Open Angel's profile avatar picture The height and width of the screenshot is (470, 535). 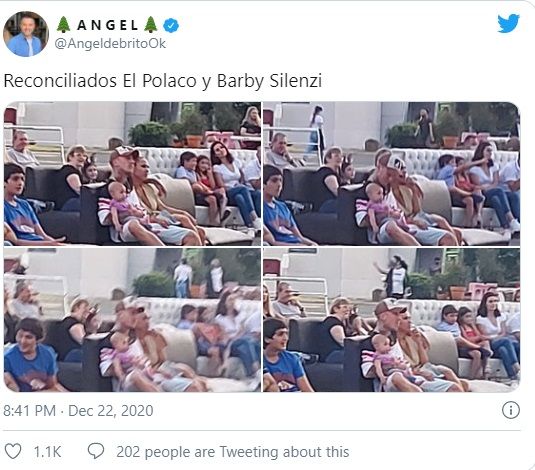coord(26,34)
